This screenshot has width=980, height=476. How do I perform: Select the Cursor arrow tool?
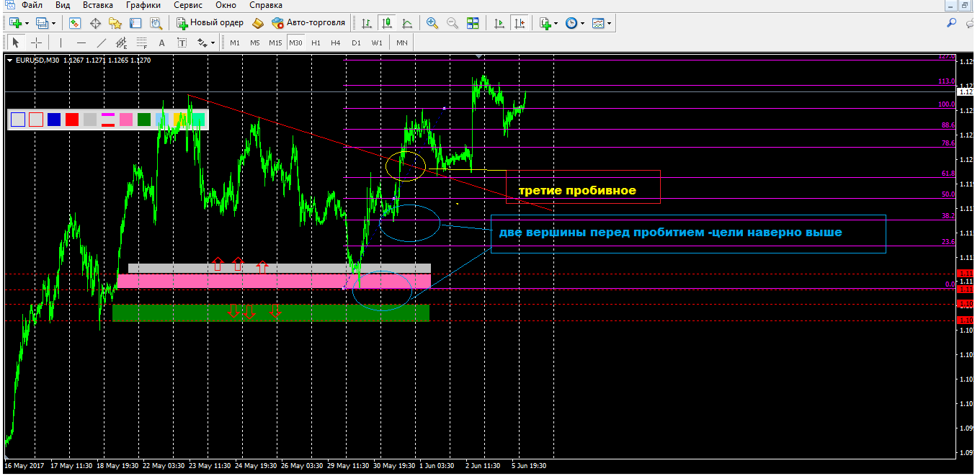16,42
